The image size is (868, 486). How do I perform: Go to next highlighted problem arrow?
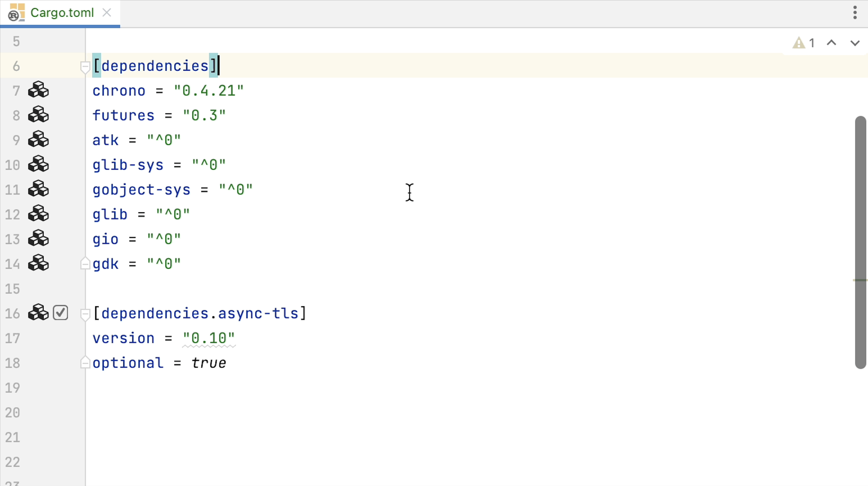(855, 43)
